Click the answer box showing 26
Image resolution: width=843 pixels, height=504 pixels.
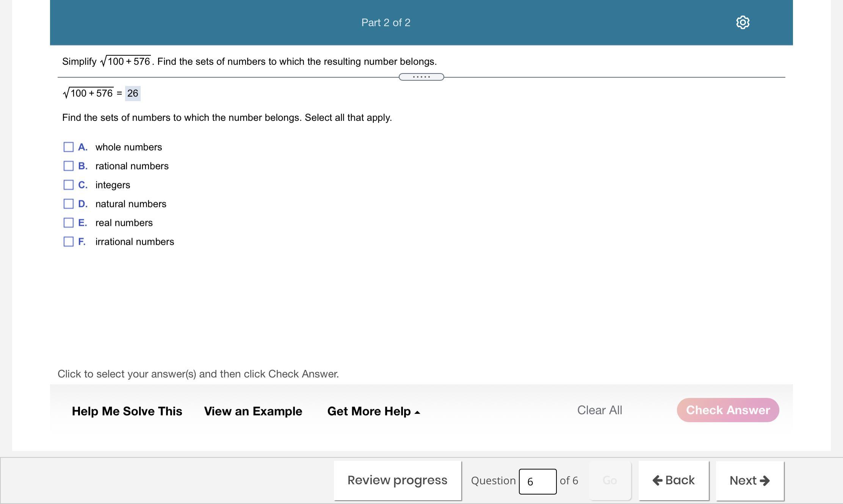click(133, 93)
